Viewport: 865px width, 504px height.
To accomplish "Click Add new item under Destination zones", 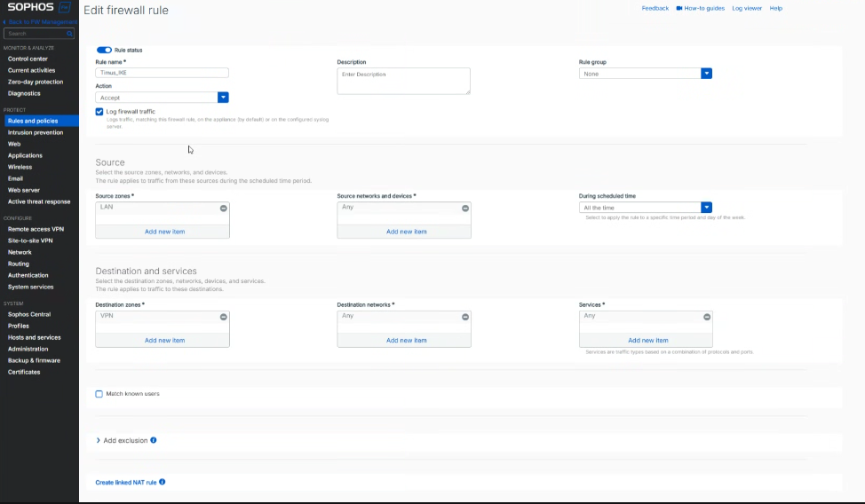I will 165,340.
